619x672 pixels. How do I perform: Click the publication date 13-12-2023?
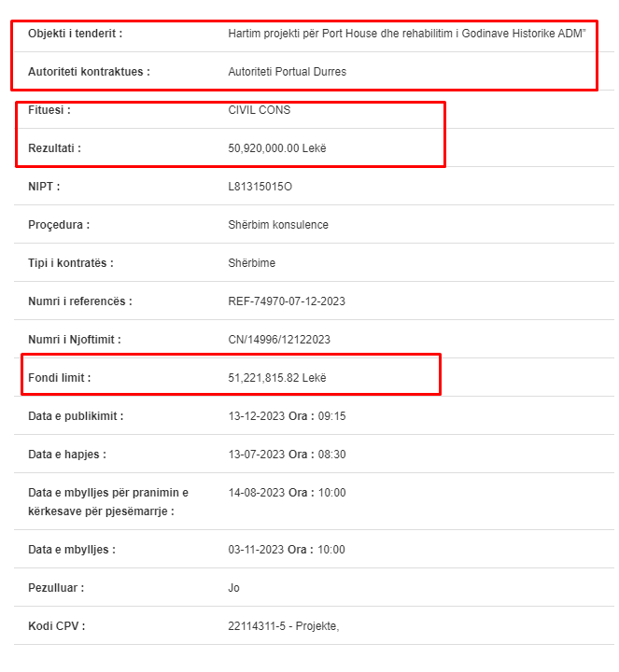tap(256, 416)
